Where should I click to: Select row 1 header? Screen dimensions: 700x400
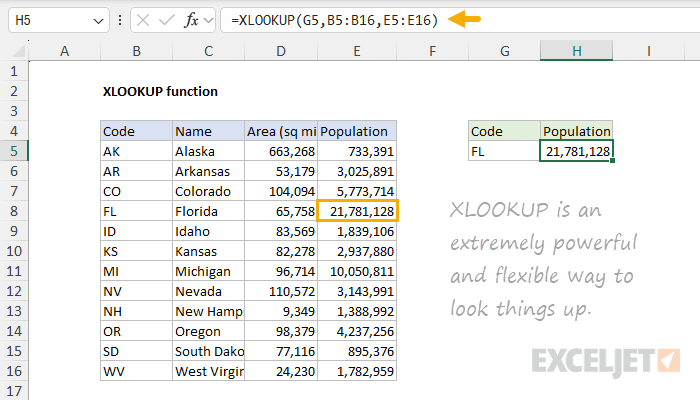pos(14,71)
